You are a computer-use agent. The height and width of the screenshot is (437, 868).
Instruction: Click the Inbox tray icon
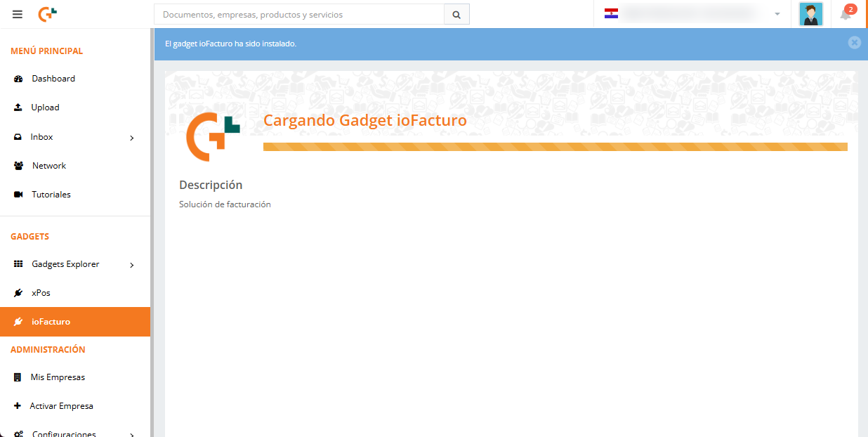(x=18, y=137)
